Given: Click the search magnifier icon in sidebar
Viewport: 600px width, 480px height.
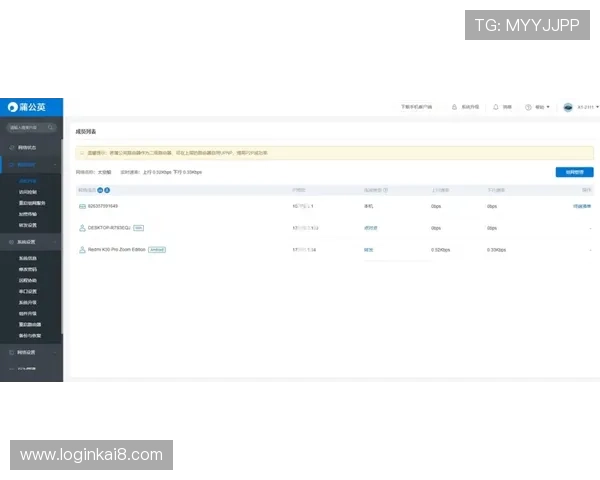Looking at the screenshot, I should coord(52,128).
